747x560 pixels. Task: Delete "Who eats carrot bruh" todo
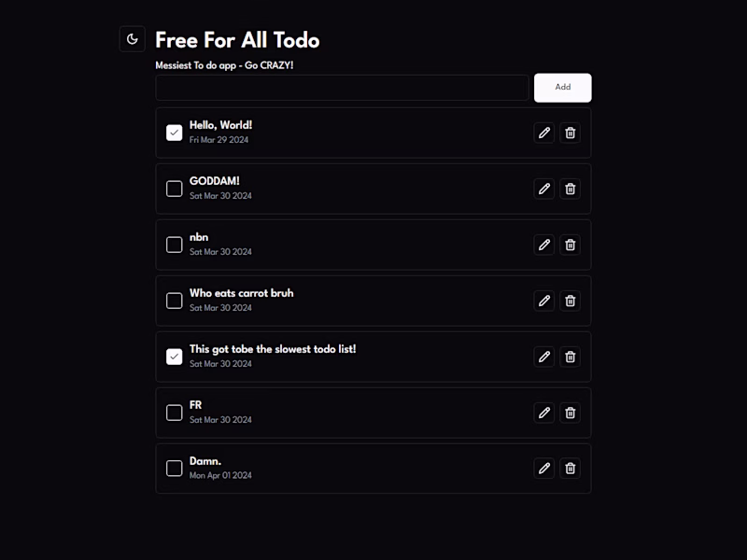click(571, 301)
